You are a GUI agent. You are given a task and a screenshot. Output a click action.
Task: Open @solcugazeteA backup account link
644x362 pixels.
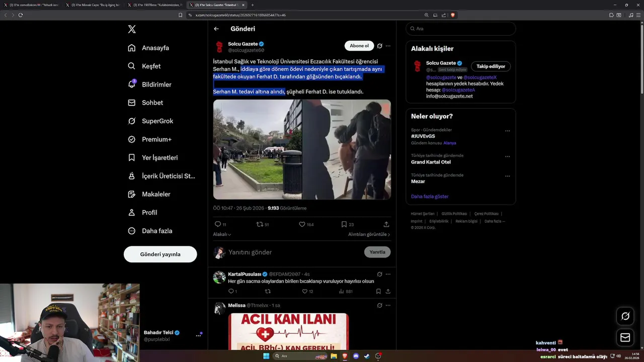pos(458,90)
